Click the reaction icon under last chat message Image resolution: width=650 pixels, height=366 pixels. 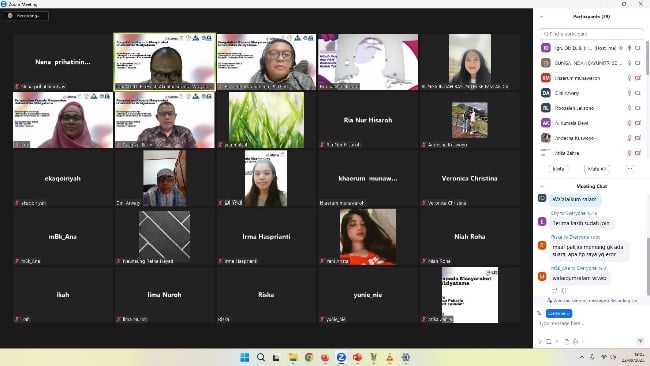coord(563,291)
